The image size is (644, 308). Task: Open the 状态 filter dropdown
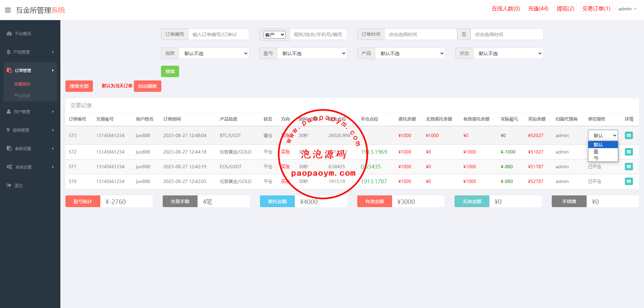(508, 53)
